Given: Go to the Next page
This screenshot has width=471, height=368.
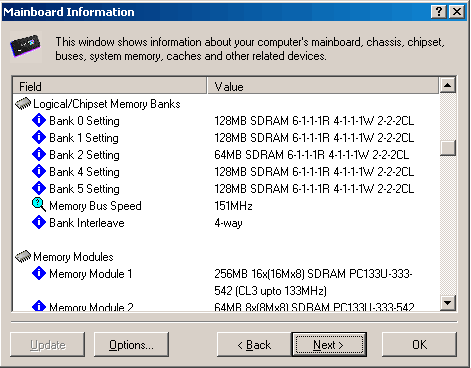Looking at the screenshot, I should [329, 344].
